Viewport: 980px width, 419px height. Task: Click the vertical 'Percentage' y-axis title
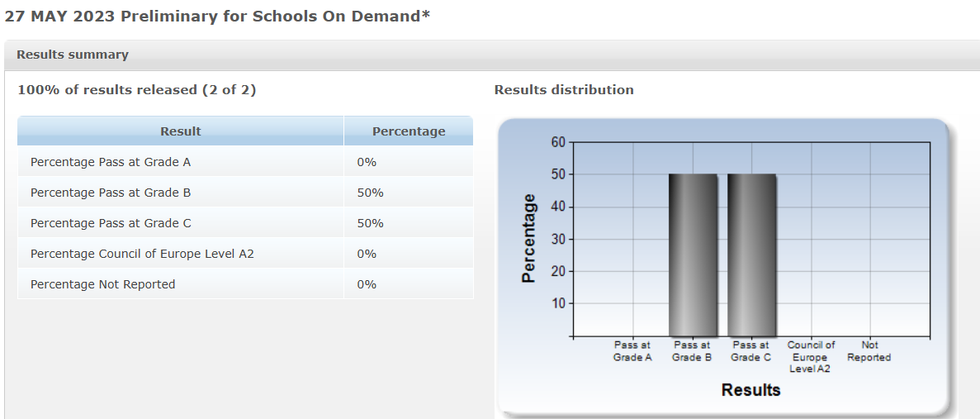click(528, 238)
